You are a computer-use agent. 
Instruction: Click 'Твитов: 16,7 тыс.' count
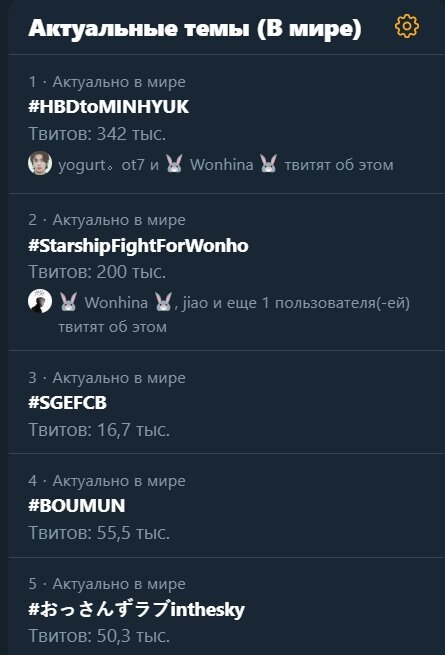click(99, 430)
